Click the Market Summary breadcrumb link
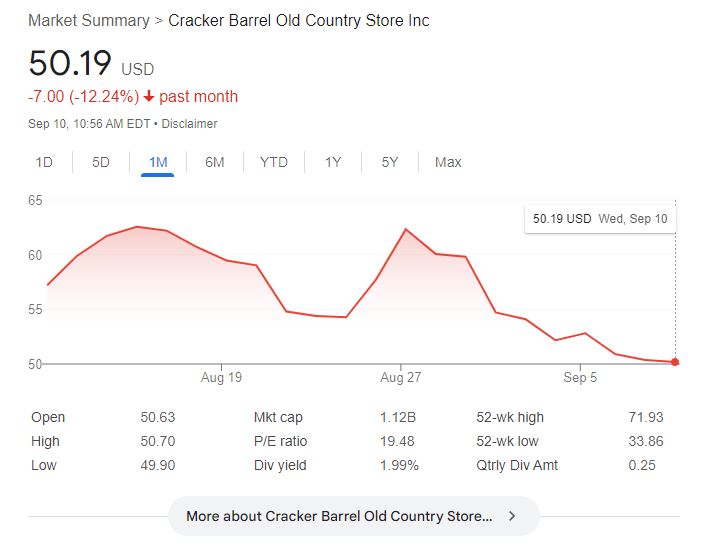 88,20
